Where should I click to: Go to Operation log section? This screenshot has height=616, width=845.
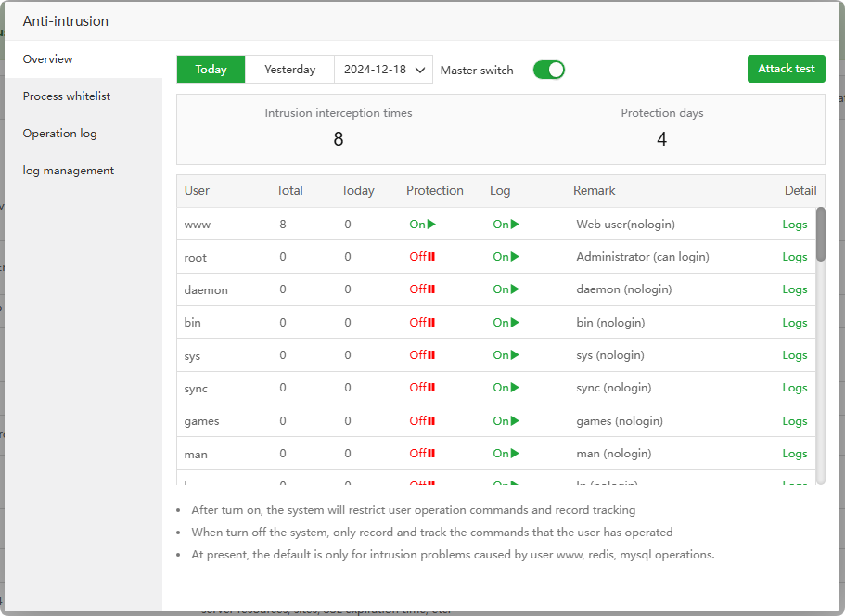[x=59, y=134]
